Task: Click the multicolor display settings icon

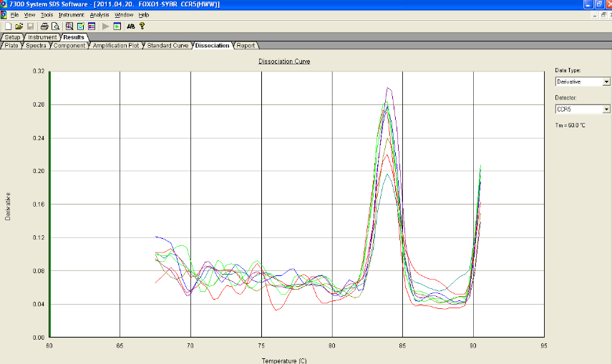Action: [92, 26]
